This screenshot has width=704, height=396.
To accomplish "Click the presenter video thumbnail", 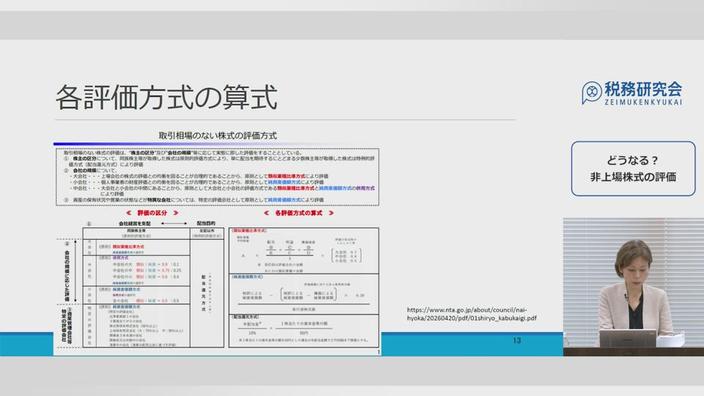I will 634,287.
